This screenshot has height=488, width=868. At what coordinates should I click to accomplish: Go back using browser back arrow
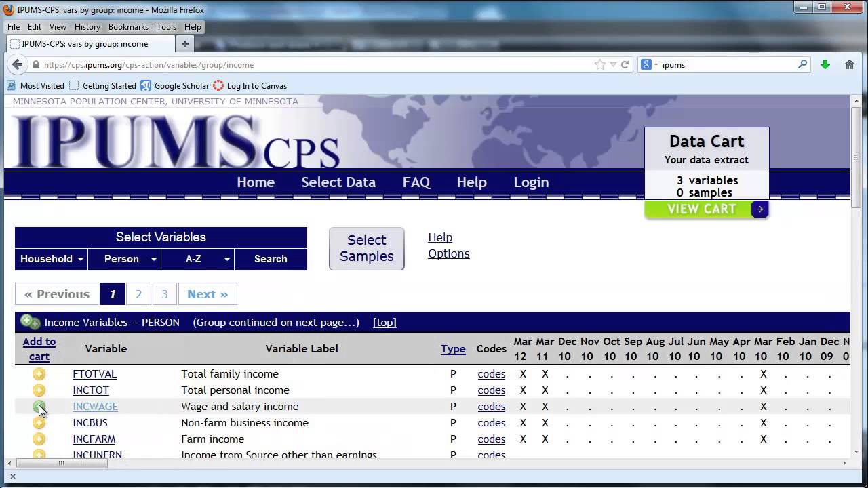[17, 64]
